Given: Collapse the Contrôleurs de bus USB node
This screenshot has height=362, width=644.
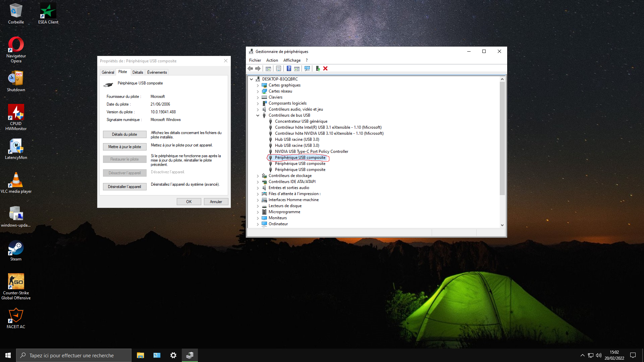Looking at the screenshot, I should [258, 115].
